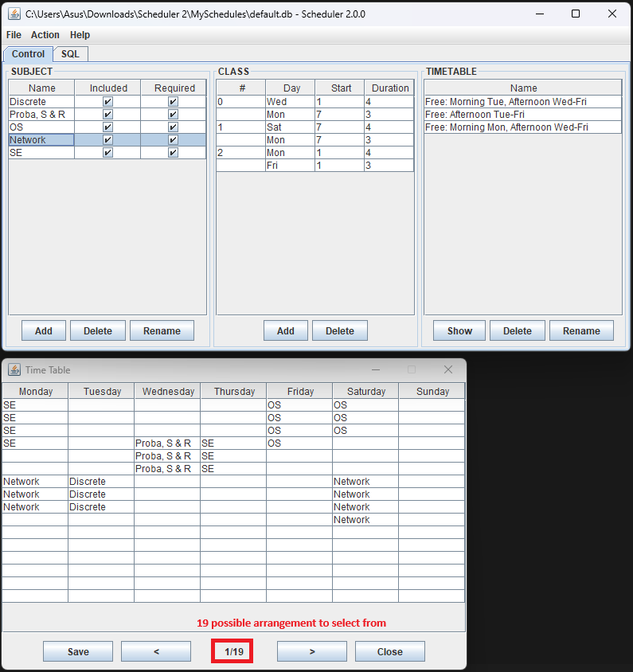
Task: Toggle Required checkbox for Proba, S & R
Action: click(173, 115)
